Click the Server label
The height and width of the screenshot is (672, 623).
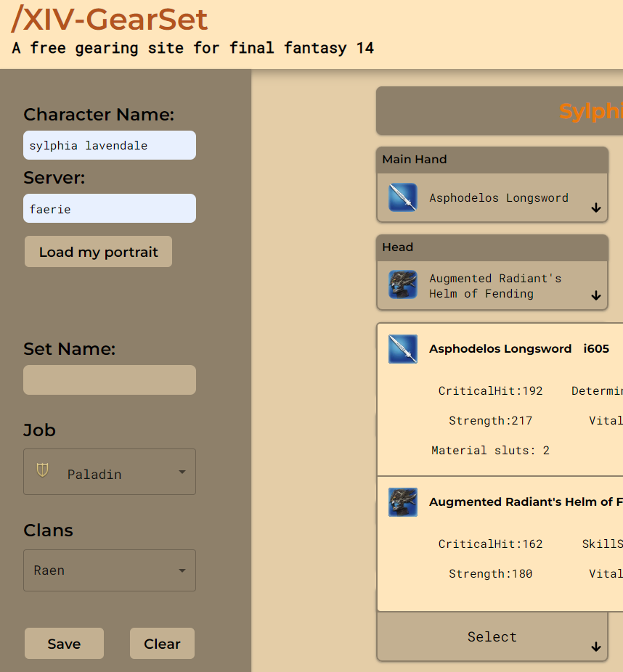pyautogui.click(x=54, y=177)
